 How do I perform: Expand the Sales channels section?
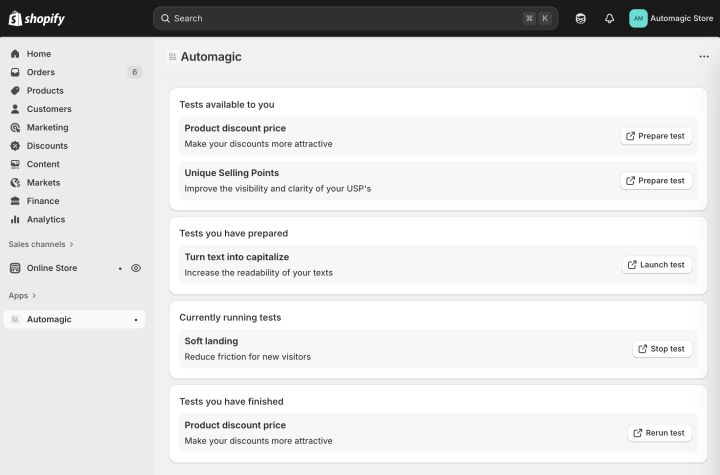(x=41, y=244)
